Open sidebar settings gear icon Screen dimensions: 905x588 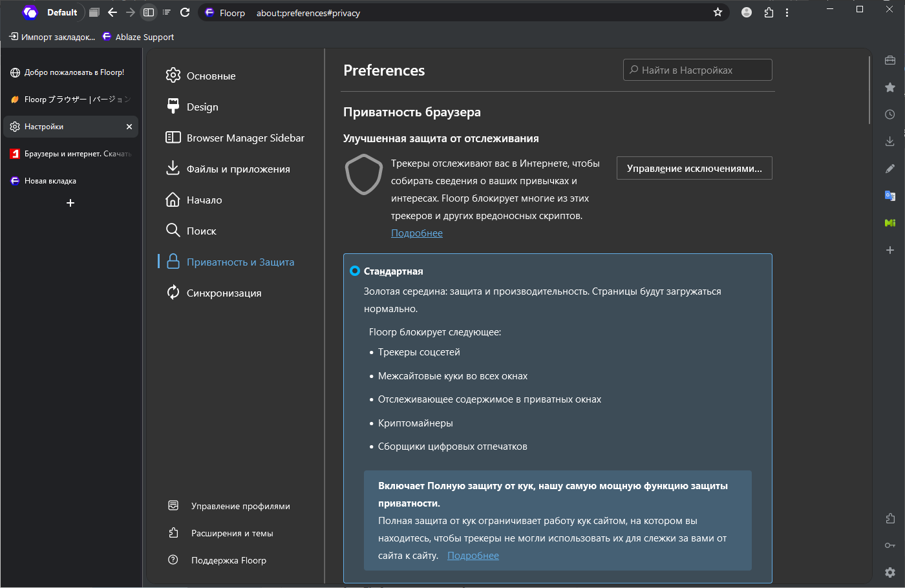(x=890, y=572)
